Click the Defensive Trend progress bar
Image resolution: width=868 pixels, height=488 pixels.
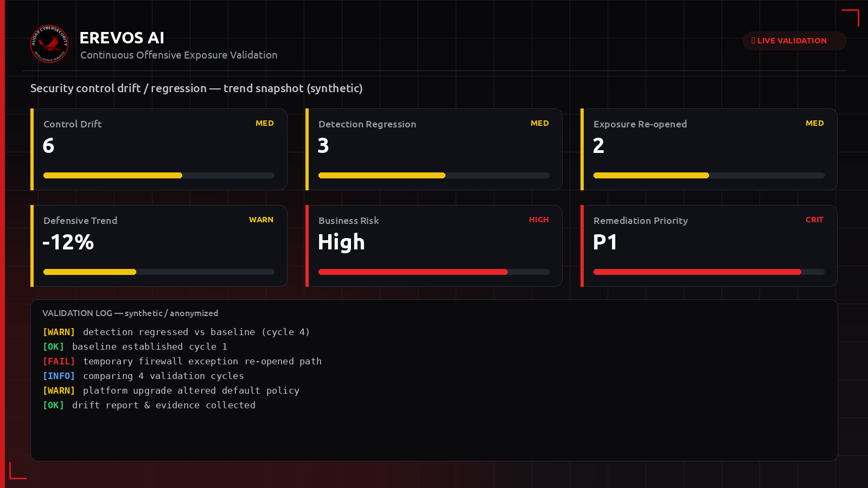pyautogui.click(x=159, y=272)
